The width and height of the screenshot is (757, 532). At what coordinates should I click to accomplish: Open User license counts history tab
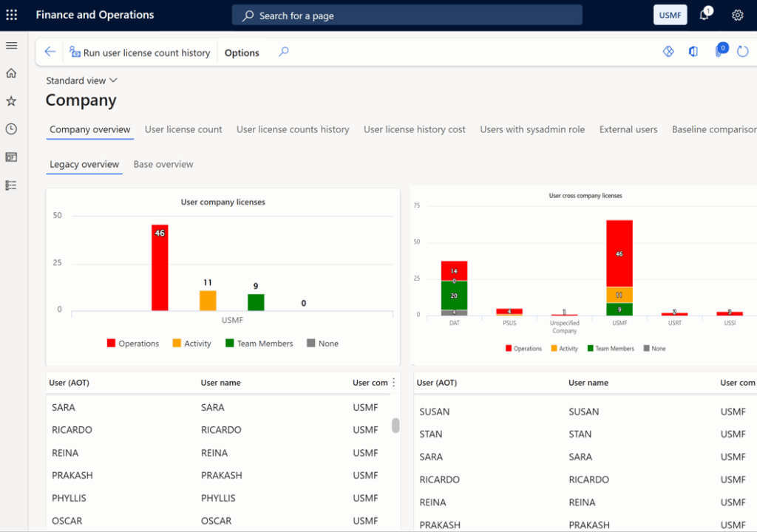pos(293,129)
